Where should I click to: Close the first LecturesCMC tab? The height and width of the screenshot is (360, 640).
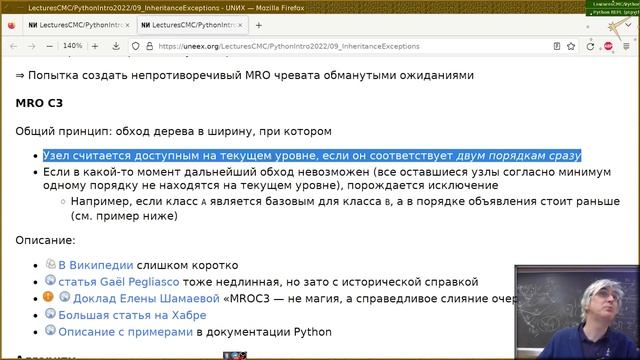127,25
